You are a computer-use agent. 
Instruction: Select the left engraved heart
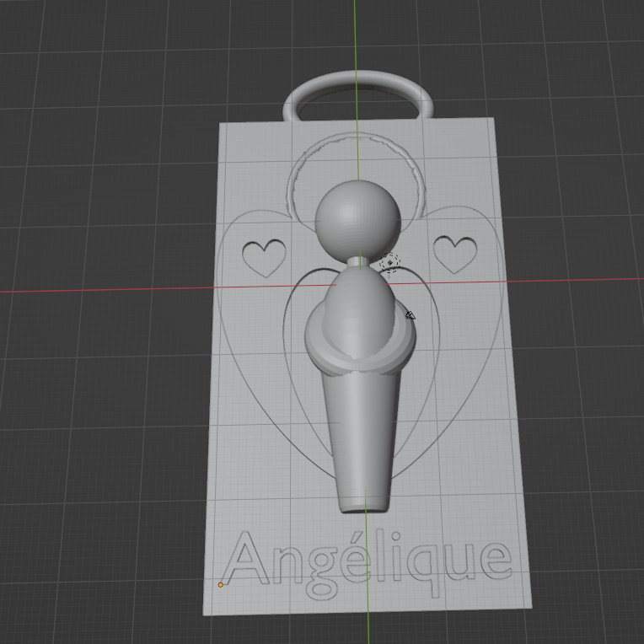[x=264, y=258]
